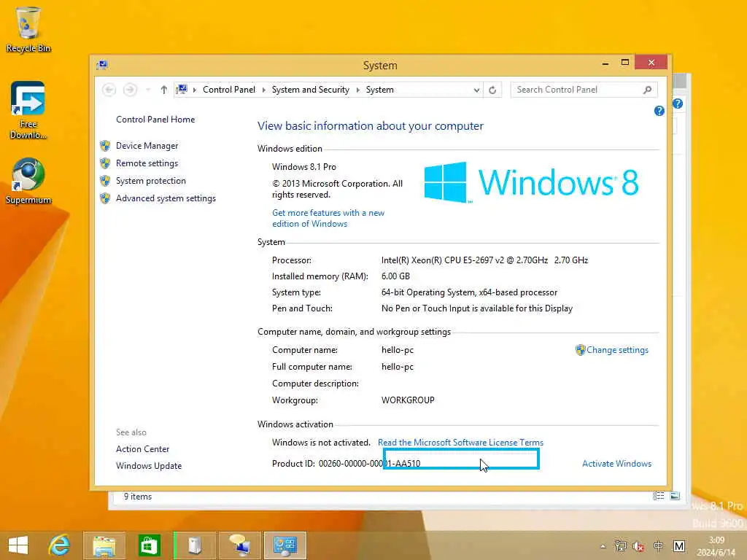Open the address bar history dropdown

tap(476, 90)
